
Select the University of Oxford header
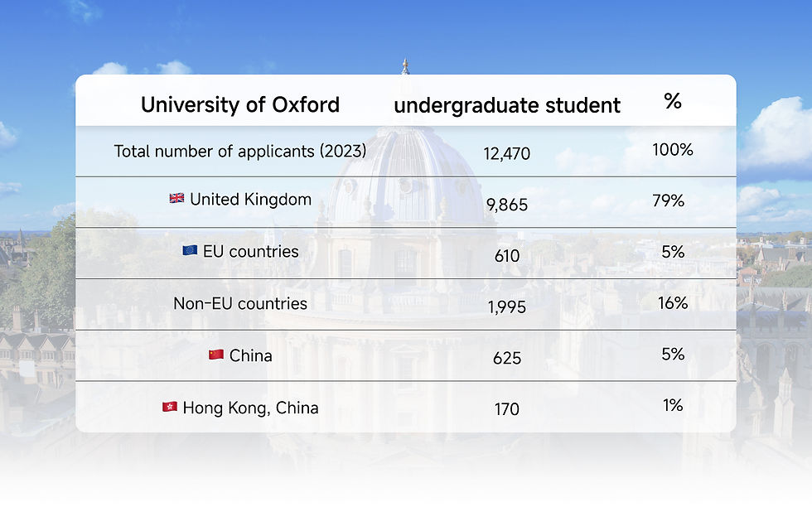240,105
